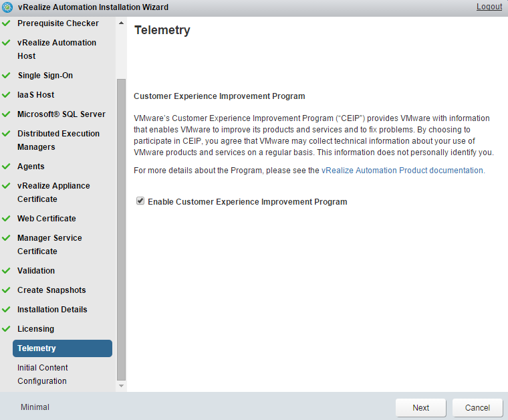This screenshot has width=508, height=420.
Task: Click the checkmark beside Create Snapshots
Action: 6,290
